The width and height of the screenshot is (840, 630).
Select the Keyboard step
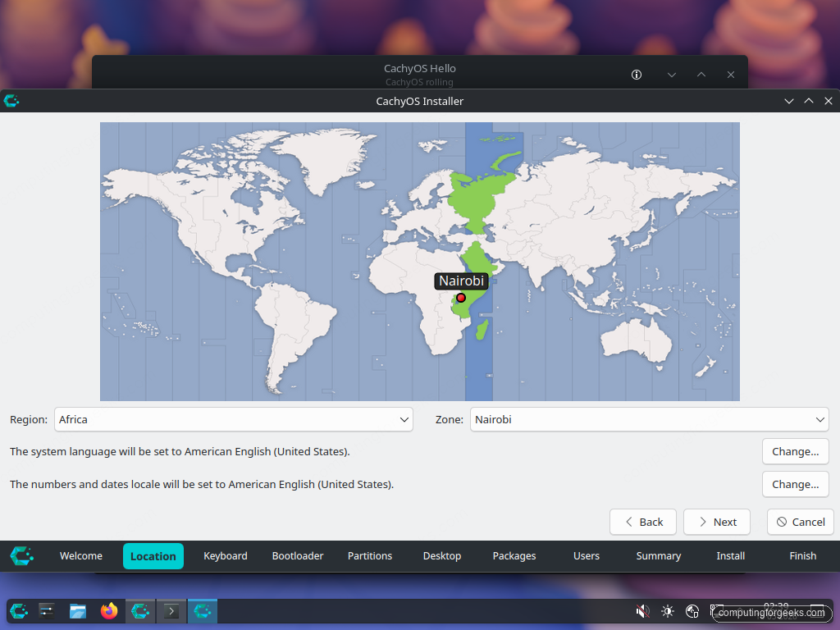click(226, 556)
